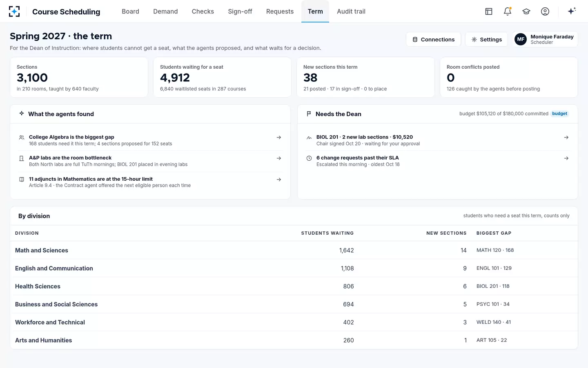The height and width of the screenshot is (368, 588).
Task: Open '6 change requests past their SLA' item
Action: point(438,161)
